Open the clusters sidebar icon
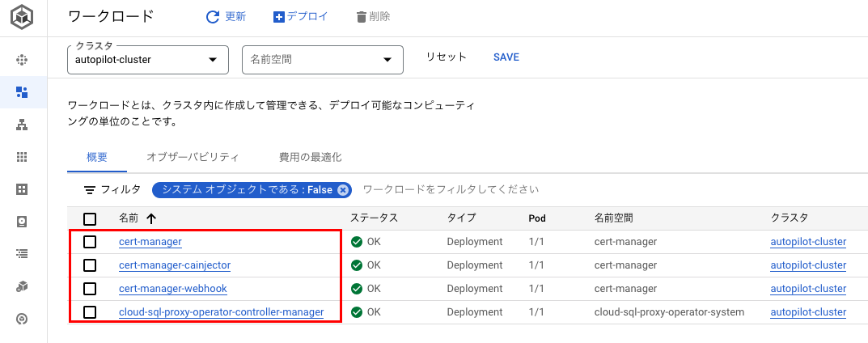 22,60
